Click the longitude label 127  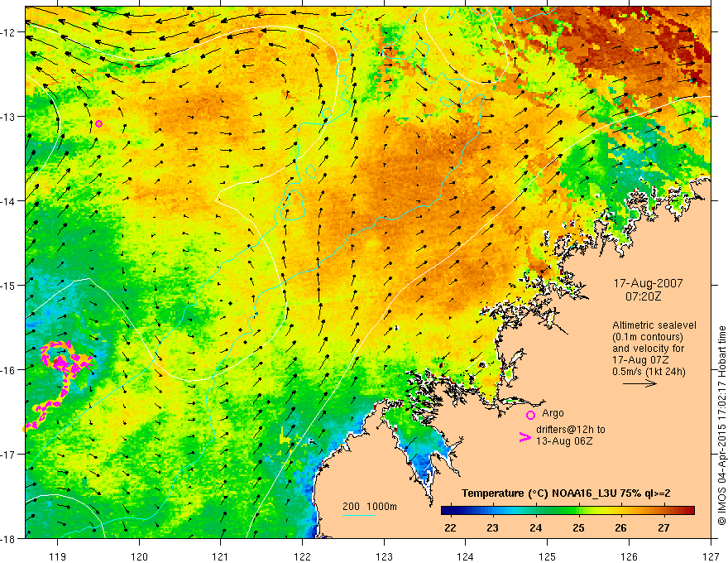[x=711, y=556]
